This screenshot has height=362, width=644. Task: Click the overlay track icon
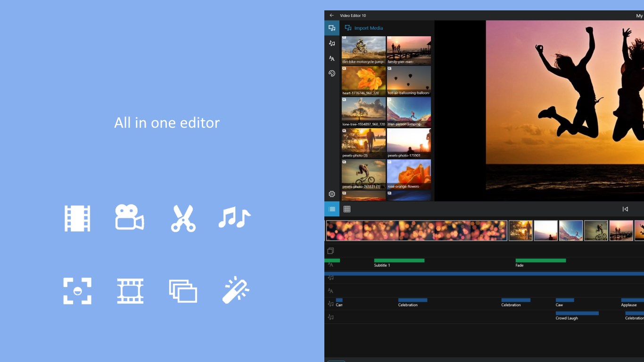pyautogui.click(x=330, y=251)
